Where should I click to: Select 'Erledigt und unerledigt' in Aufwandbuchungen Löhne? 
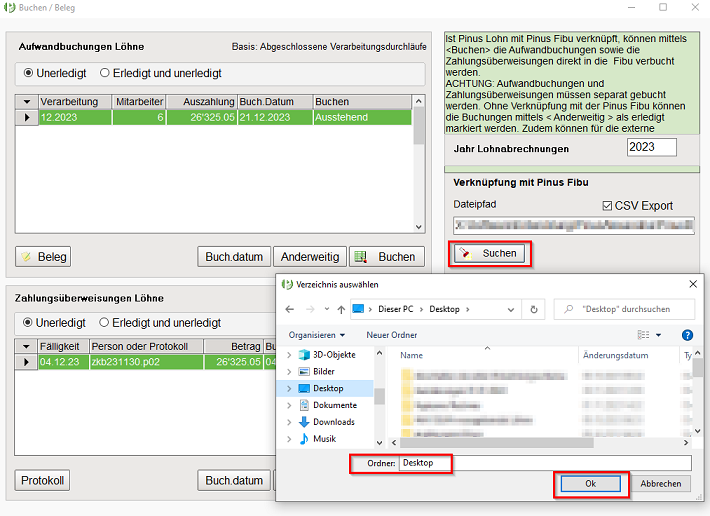coord(161,73)
